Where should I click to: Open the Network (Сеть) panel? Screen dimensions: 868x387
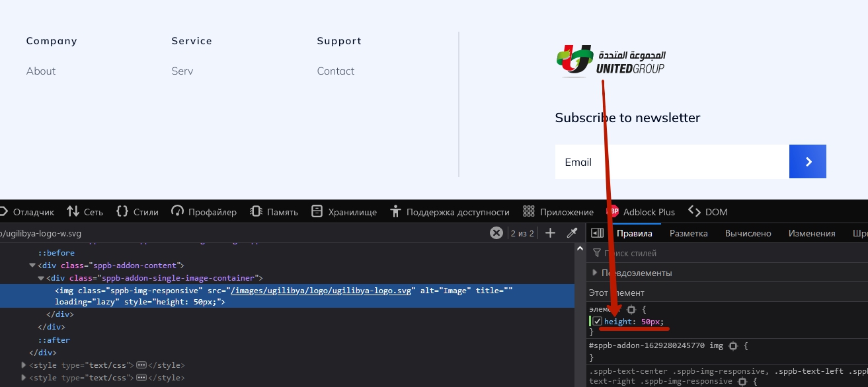pos(85,212)
